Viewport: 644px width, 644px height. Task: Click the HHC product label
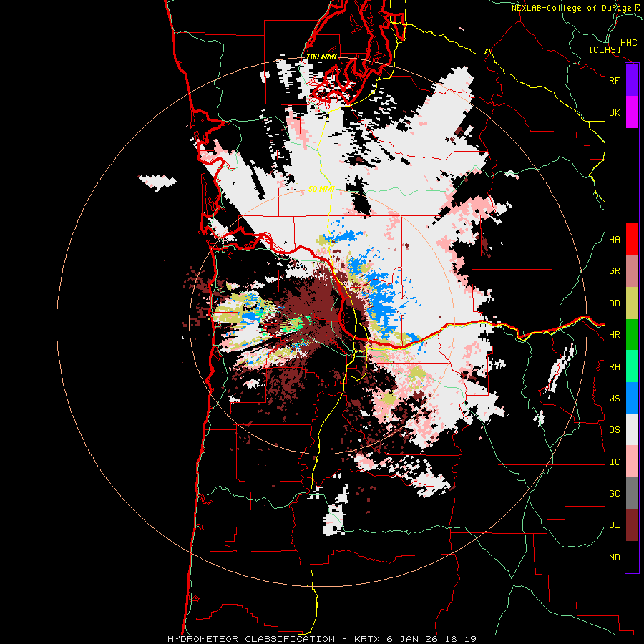pos(628,43)
